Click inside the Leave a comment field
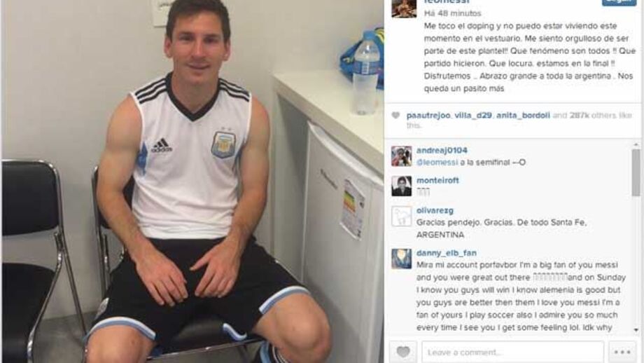The image size is (644, 363). [512, 352]
